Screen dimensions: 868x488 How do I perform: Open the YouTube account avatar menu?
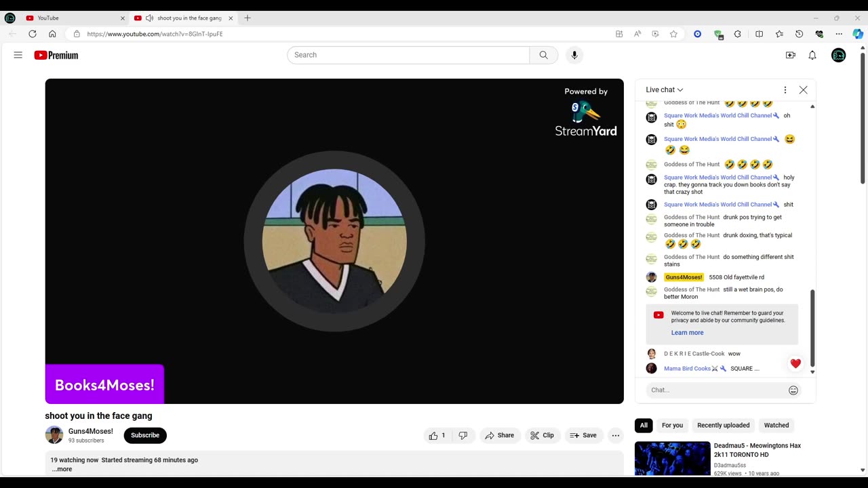pyautogui.click(x=839, y=56)
